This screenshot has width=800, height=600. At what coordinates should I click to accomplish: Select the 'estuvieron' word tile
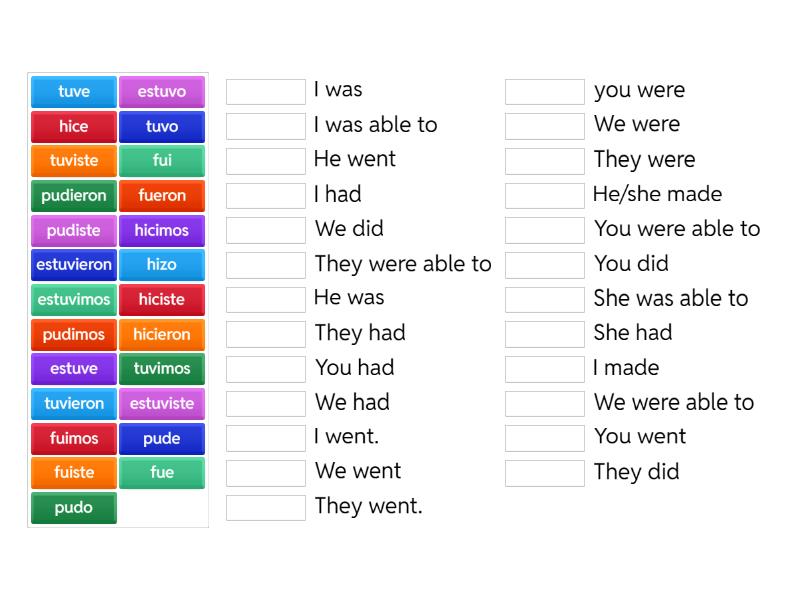(74, 265)
